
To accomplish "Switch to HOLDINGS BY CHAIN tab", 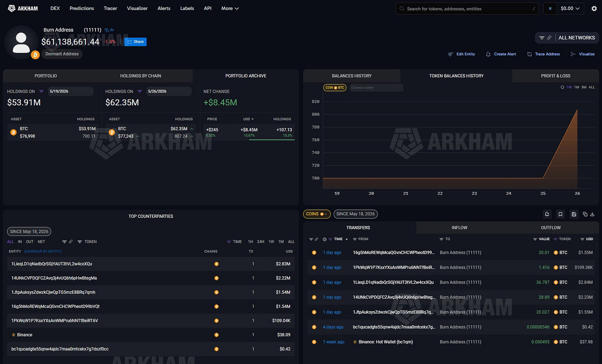I will point(141,76).
